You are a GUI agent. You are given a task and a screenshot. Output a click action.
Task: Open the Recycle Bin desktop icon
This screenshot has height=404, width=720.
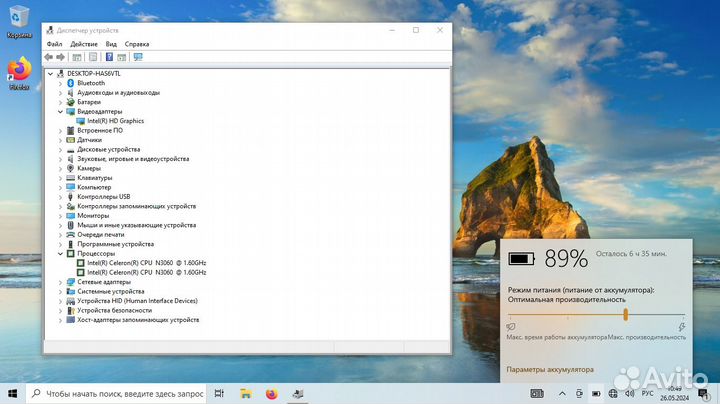[18, 20]
